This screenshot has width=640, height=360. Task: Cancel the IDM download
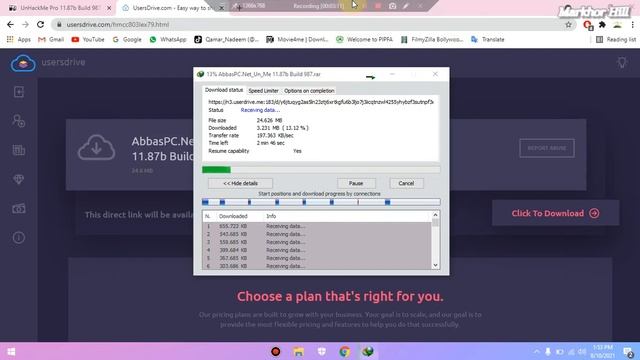[406, 183]
